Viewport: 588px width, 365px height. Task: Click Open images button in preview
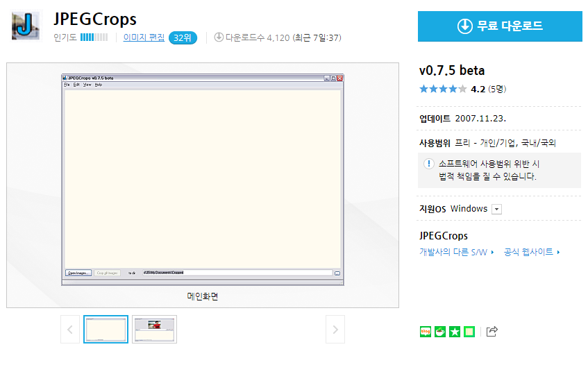78,273
